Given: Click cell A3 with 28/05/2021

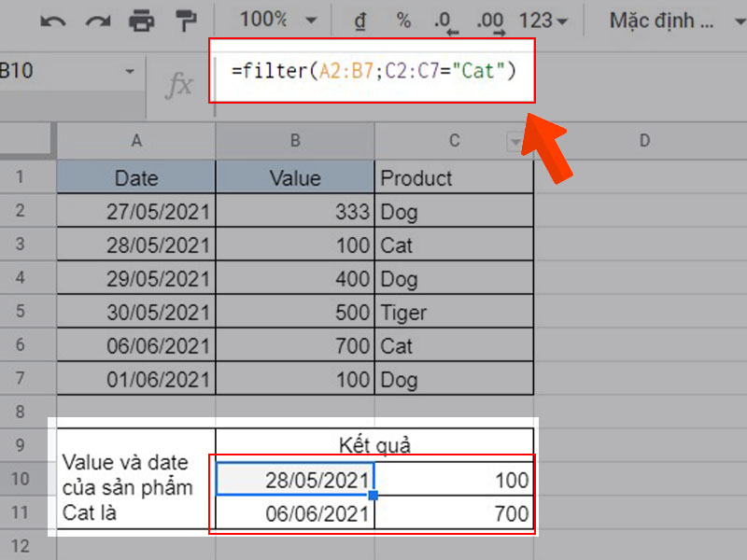Looking at the screenshot, I should coord(136,245).
